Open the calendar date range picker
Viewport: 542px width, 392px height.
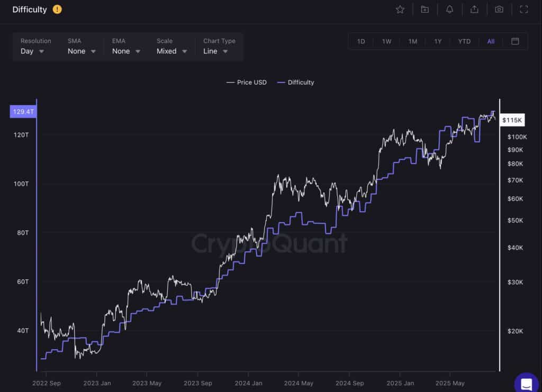(515, 41)
